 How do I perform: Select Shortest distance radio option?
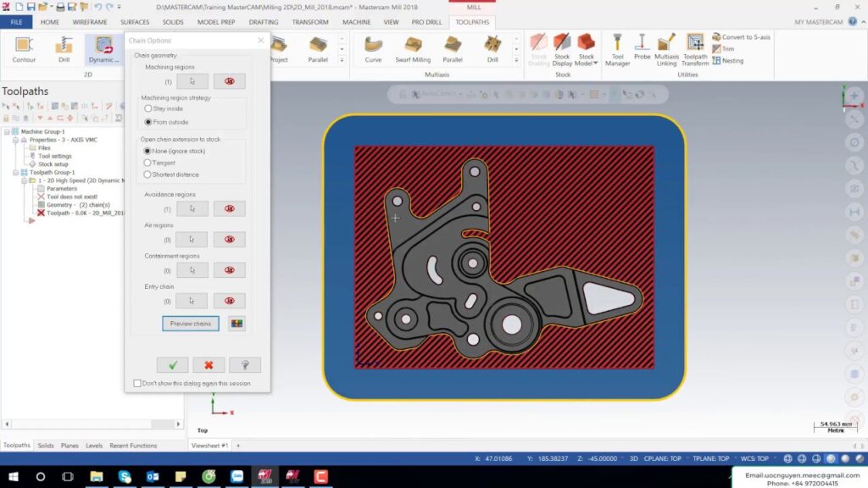(148, 175)
